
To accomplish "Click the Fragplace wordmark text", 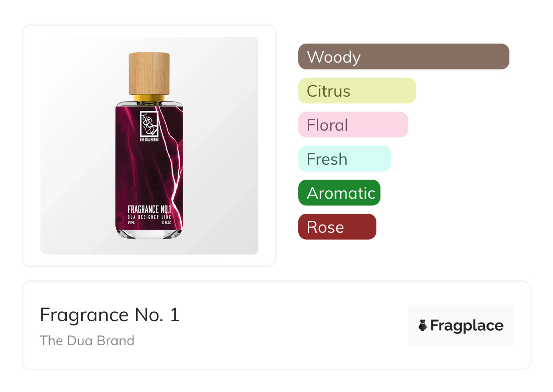I will [467, 325].
